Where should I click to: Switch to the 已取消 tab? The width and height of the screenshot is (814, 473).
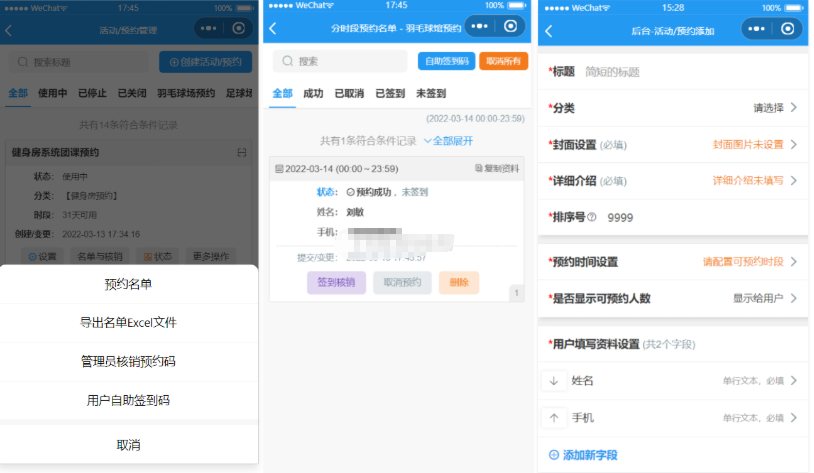tap(349, 93)
